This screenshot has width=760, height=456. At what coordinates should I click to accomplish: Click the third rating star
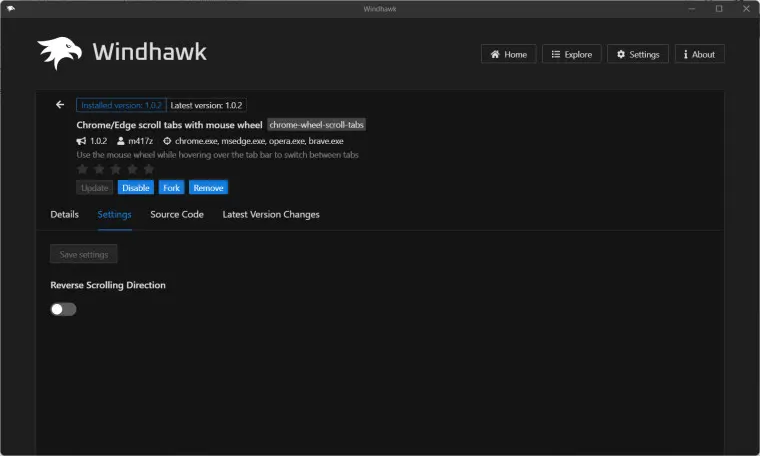(116, 170)
